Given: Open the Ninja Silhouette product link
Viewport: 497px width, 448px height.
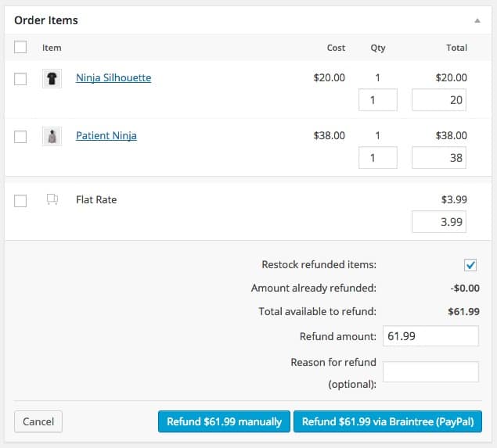Looking at the screenshot, I should tap(113, 78).
